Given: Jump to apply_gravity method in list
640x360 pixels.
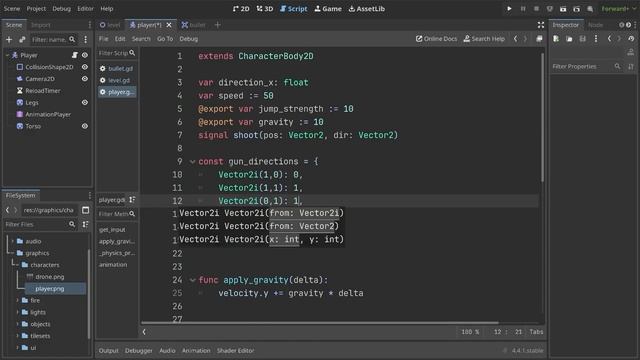Looking at the screenshot, I should (116, 241).
